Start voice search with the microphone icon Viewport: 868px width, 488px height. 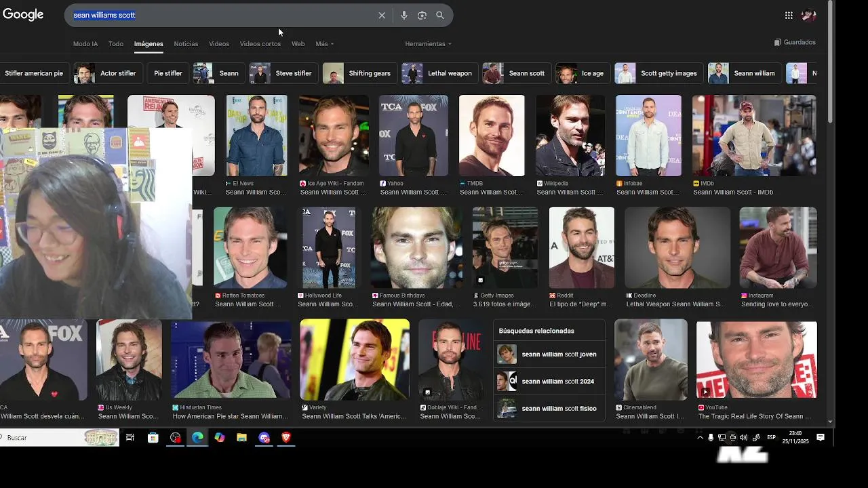click(x=403, y=15)
